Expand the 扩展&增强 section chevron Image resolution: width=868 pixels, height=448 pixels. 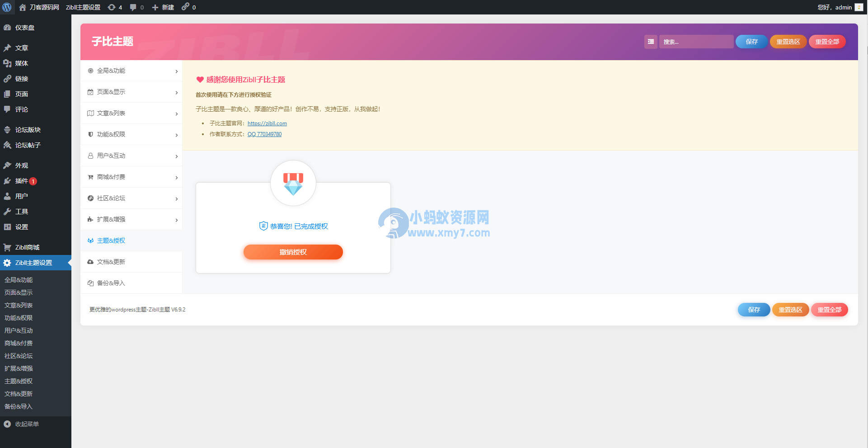click(176, 220)
